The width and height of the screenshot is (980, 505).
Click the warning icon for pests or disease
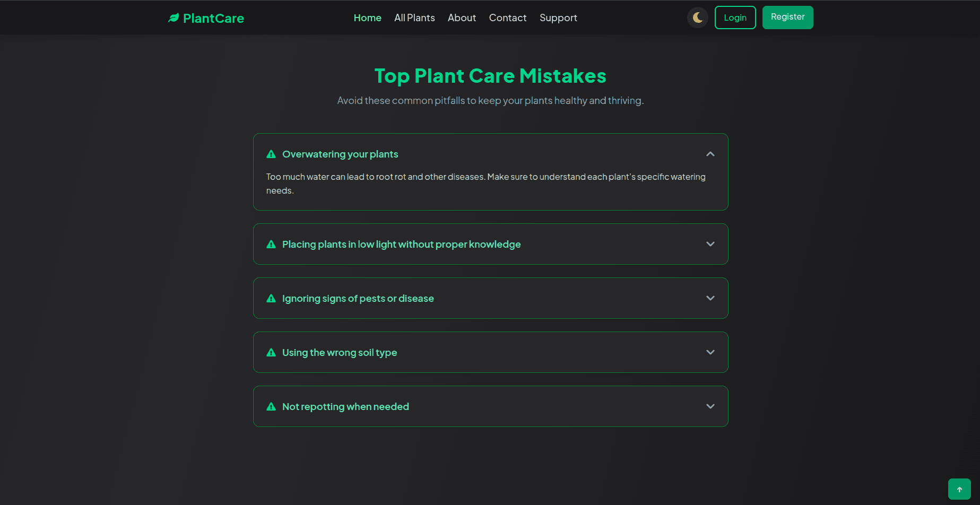271,298
